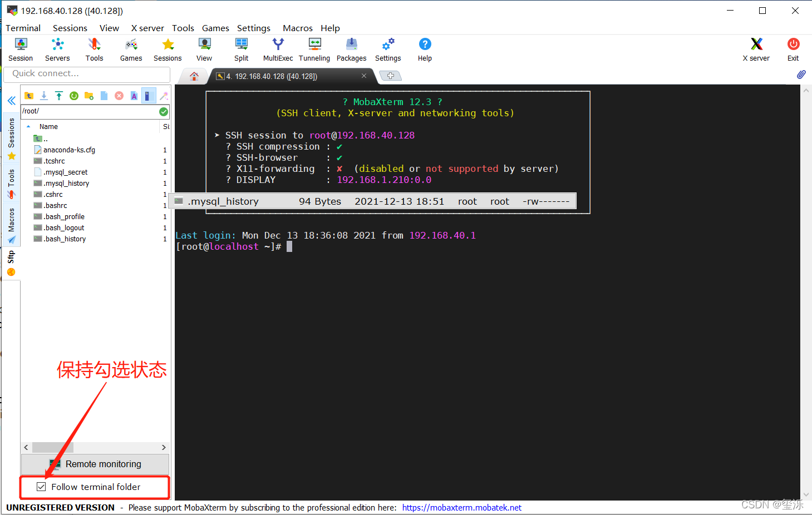Activate the MultiExec toolbar icon

tap(278, 49)
